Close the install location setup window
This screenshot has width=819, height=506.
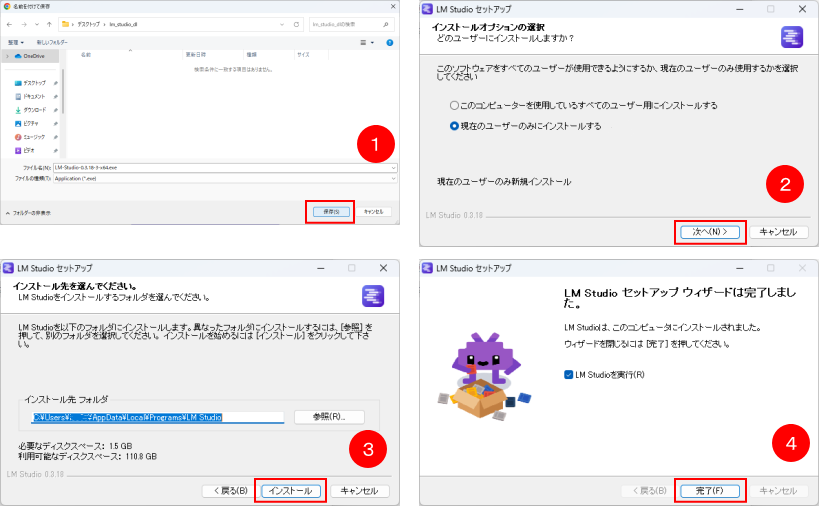(383, 268)
